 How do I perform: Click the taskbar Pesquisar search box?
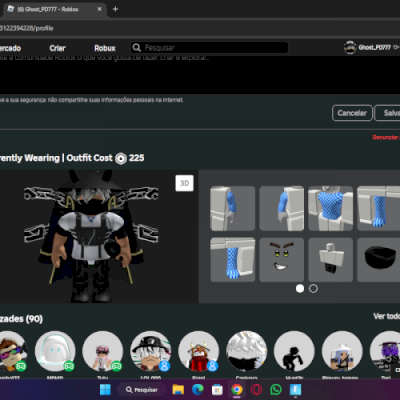[141, 390]
